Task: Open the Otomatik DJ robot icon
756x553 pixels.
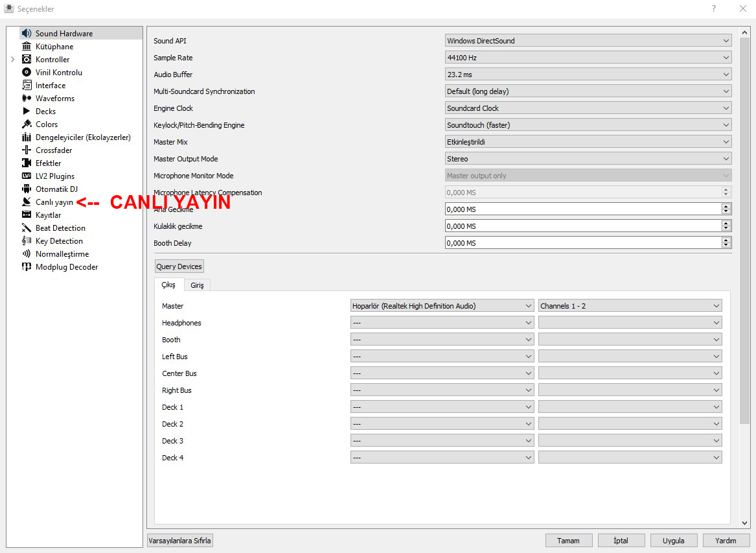Action: tap(27, 189)
